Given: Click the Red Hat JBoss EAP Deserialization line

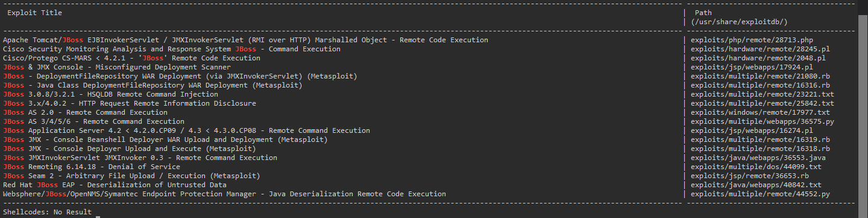Looking at the screenshot, I should point(115,185).
